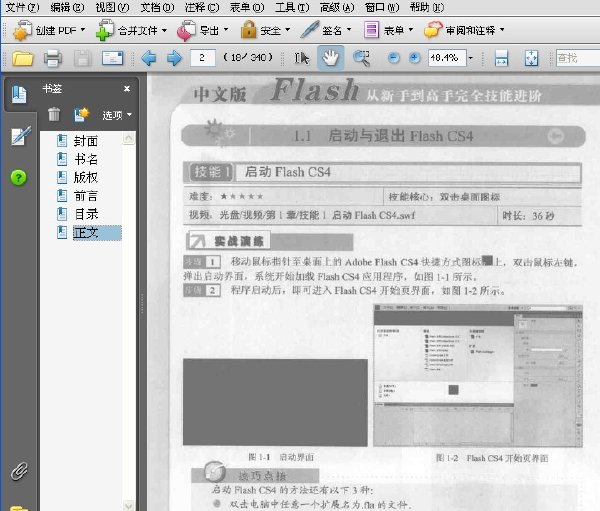
Task: Expand the 审阅和注释 dropdown
Action: click(502, 29)
